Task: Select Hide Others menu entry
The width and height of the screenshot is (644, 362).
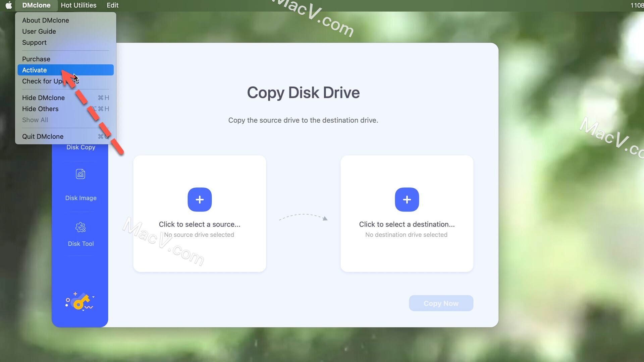Action: [65, 109]
